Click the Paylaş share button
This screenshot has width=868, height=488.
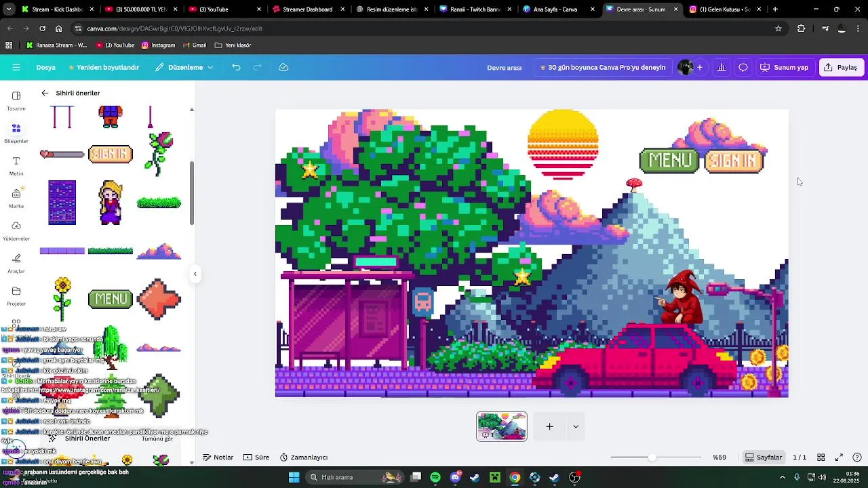(841, 67)
